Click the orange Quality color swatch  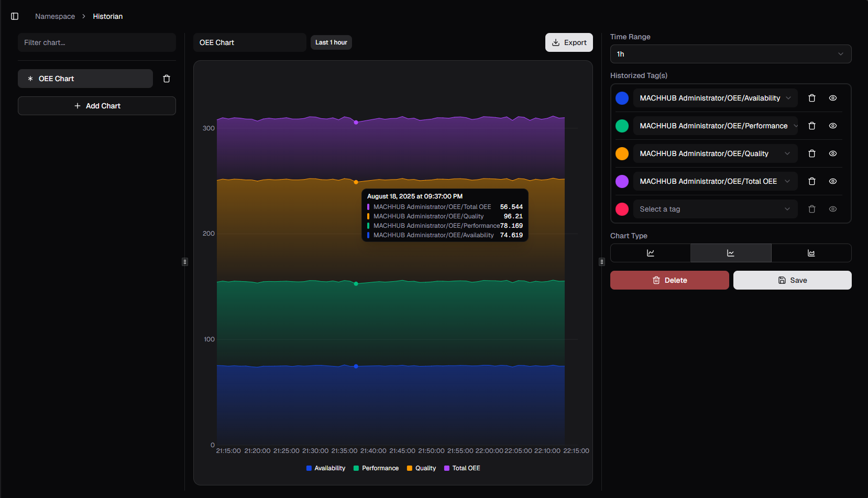pos(622,153)
